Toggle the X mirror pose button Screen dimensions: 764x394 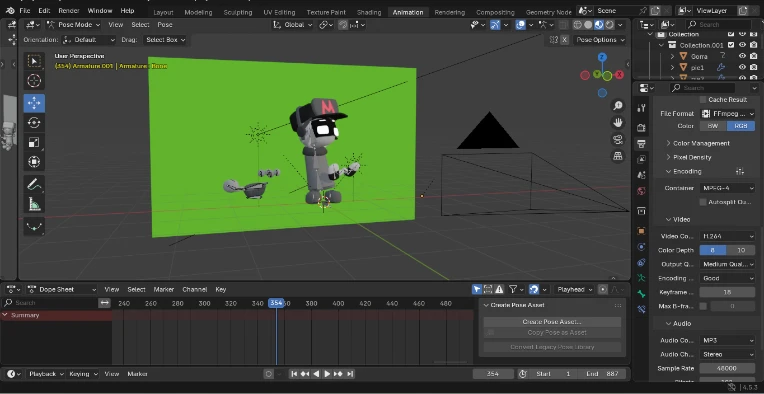(x=565, y=40)
